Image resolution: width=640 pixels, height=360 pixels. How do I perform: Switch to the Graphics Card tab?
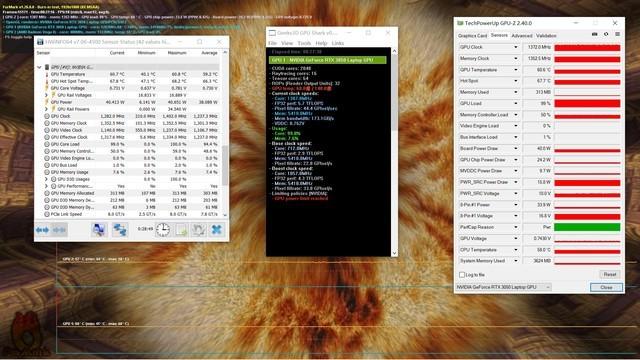pyautogui.click(x=472, y=36)
